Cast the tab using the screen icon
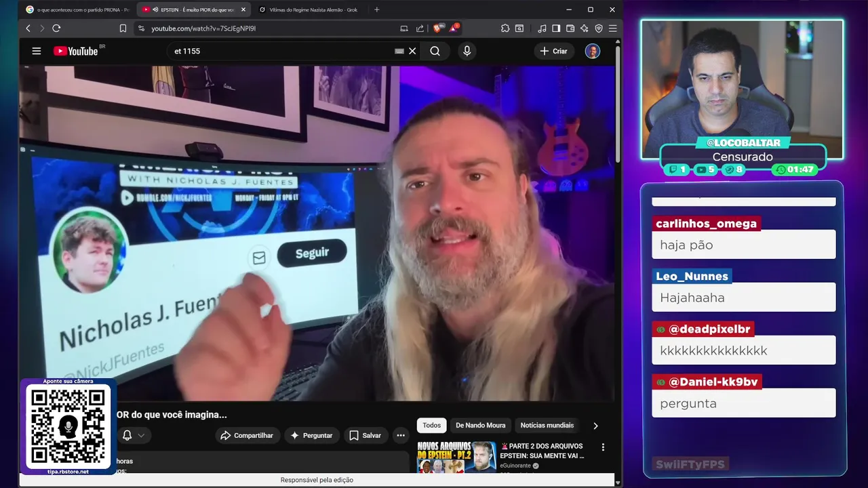This screenshot has width=868, height=488. pos(404,28)
